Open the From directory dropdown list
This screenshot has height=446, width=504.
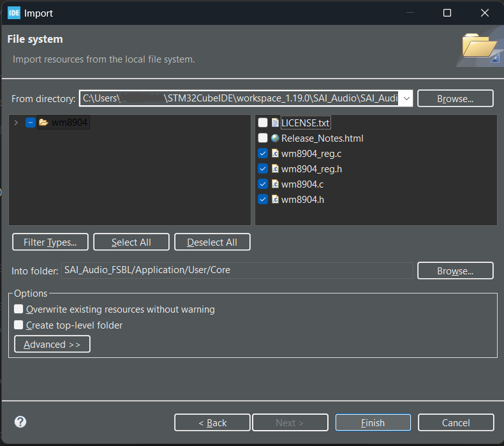(x=406, y=98)
